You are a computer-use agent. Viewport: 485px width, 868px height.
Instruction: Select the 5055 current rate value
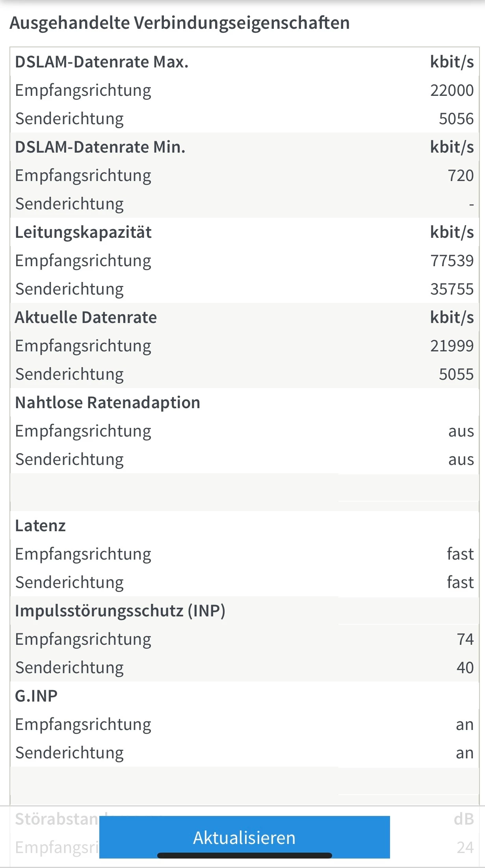456,374
